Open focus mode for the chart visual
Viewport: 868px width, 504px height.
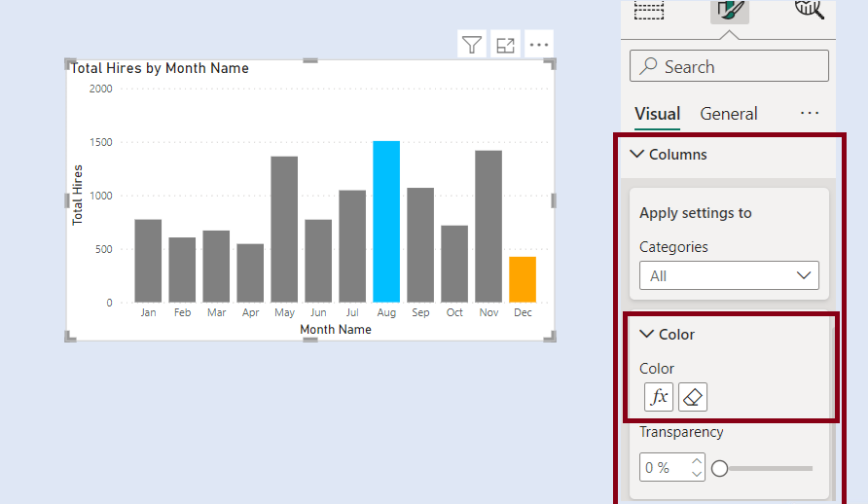pyautogui.click(x=505, y=45)
